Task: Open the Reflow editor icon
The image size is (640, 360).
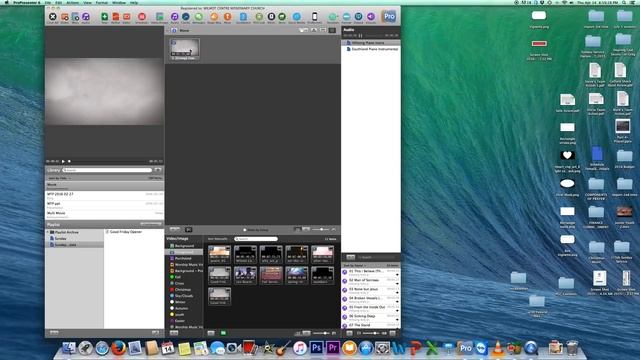Action: [116, 17]
